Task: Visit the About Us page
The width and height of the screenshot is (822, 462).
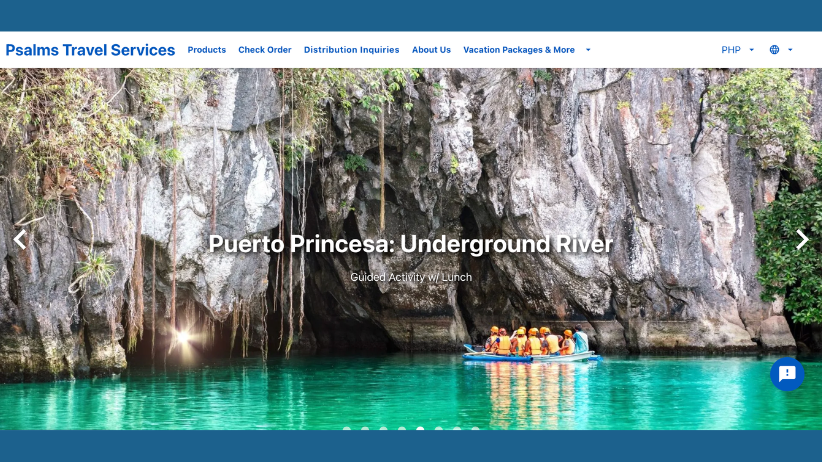Action: pyautogui.click(x=431, y=50)
